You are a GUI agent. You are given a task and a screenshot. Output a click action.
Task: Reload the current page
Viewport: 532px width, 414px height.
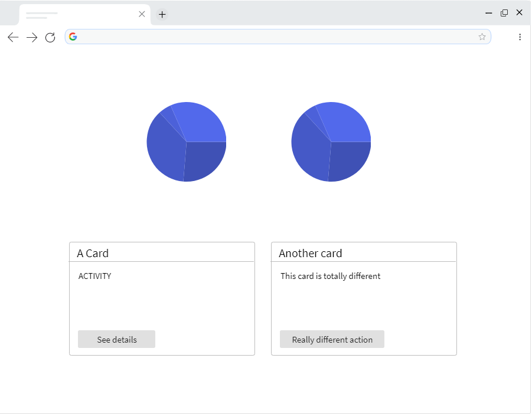pyautogui.click(x=50, y=37)
